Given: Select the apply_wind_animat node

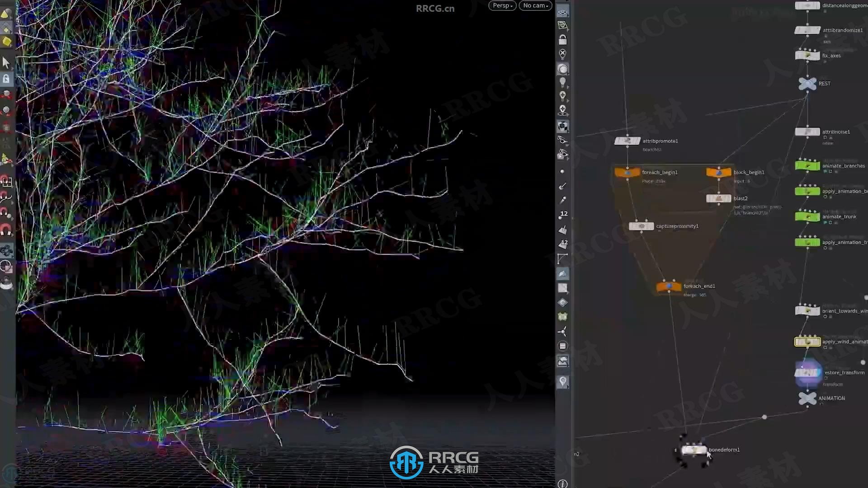Looking at the screenshot, I should tap(807, 342).
